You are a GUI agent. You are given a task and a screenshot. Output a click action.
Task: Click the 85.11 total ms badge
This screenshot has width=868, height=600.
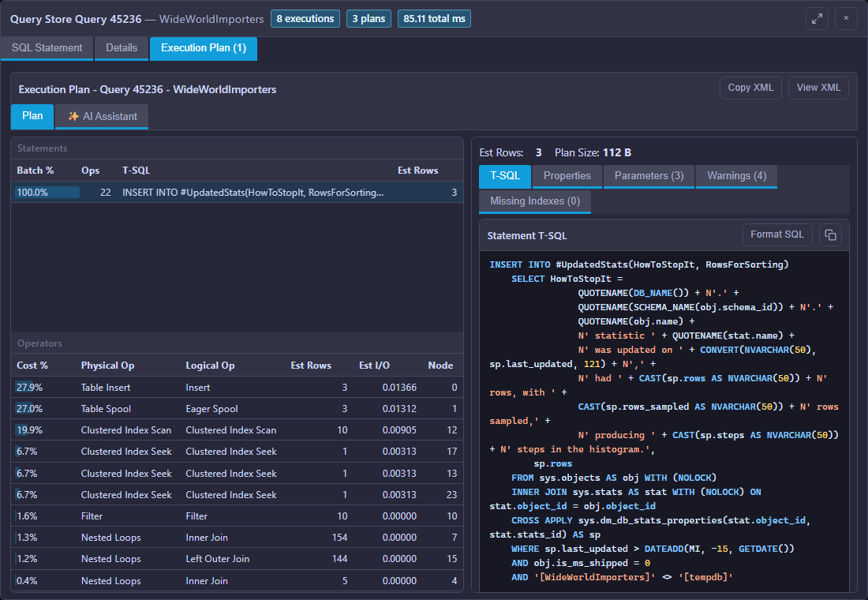pos(434,19)
